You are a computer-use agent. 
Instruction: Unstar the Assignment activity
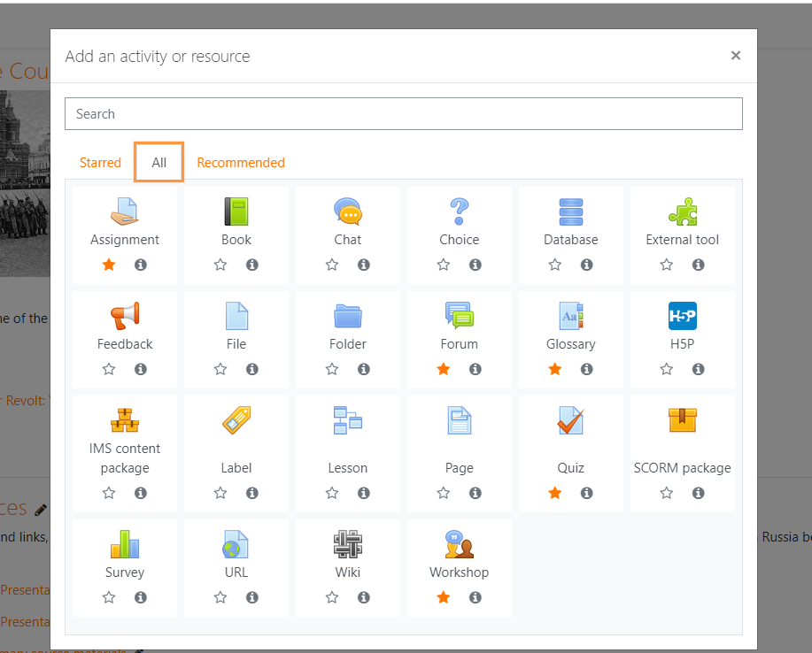[x=109, y=265]
